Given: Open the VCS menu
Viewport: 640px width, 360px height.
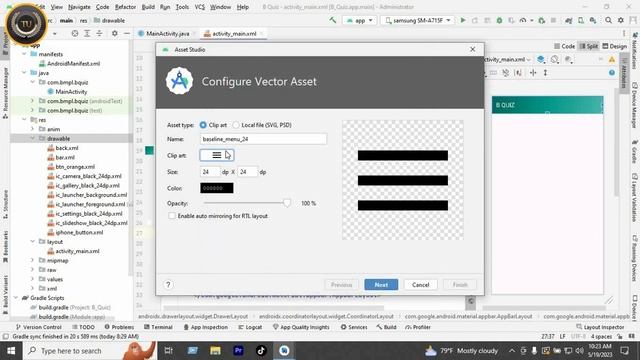Looking at the screenshot, I should [x=200, y=7].
